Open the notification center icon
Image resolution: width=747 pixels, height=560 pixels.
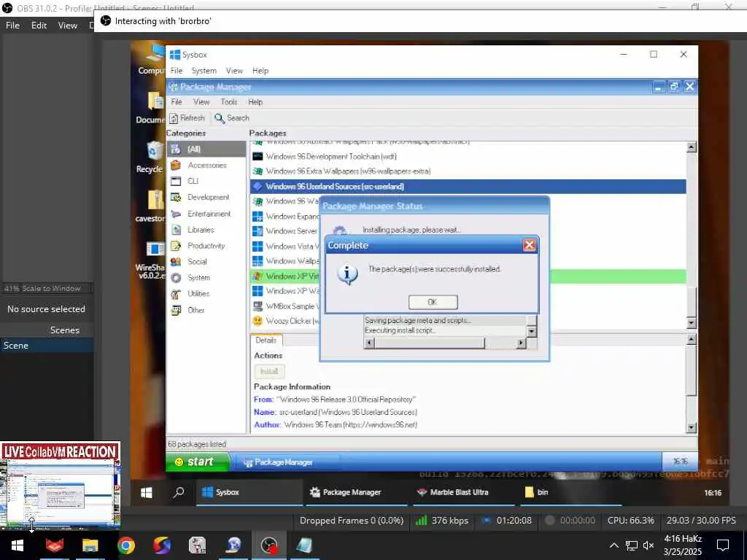(x=723, y=545)
